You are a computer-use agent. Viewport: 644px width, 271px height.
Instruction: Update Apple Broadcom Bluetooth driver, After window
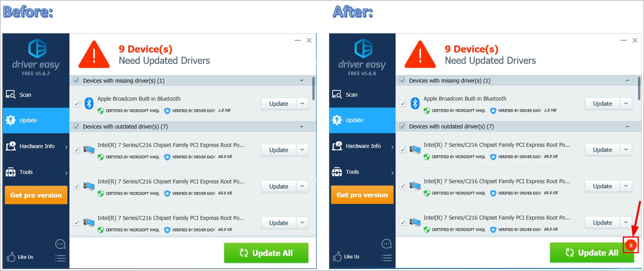pos(602,103)
